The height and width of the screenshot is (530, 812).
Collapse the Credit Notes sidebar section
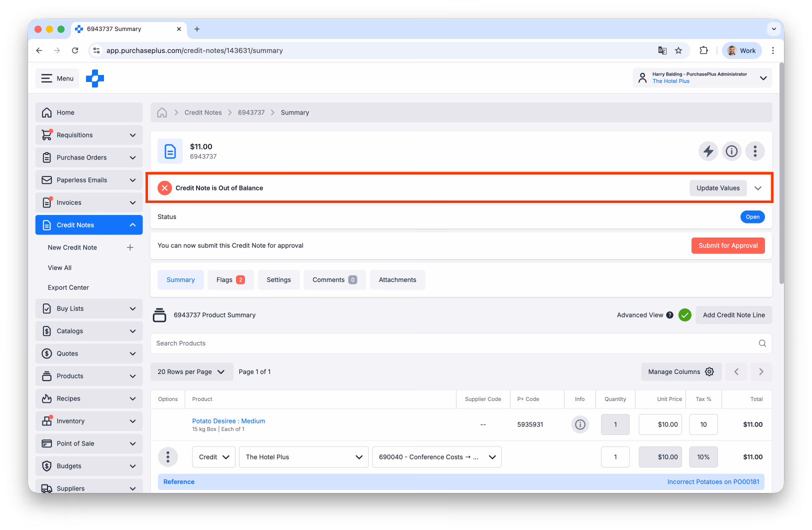pyautogui.click(x=89, y=225)
